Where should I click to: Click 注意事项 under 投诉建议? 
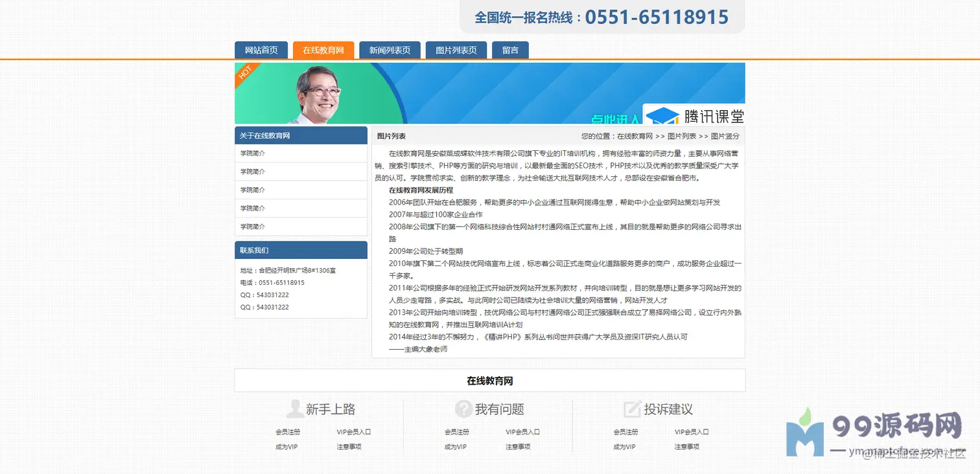[x=687, y=447]
